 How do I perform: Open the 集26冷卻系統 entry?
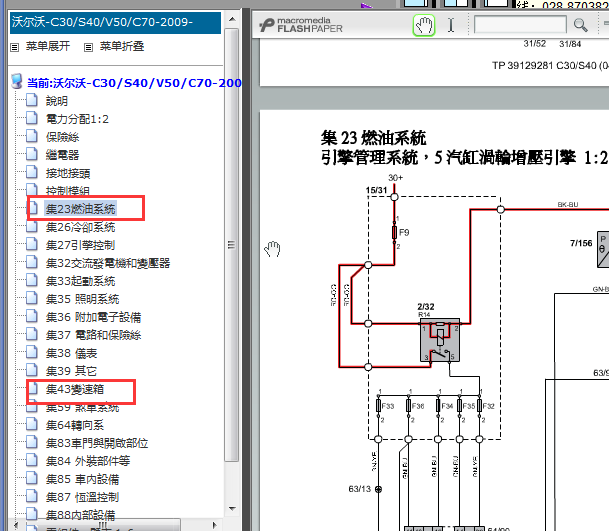point(80,227)
